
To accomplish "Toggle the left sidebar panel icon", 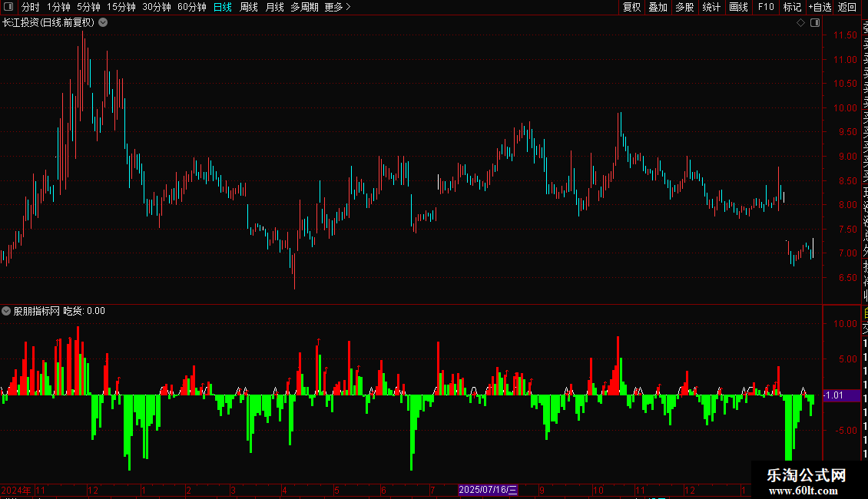I will coord(8,7).
